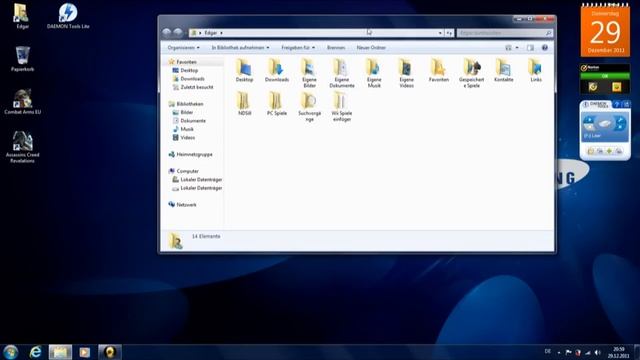Select the Eigene Dokumente folder

tap(342, 73)
